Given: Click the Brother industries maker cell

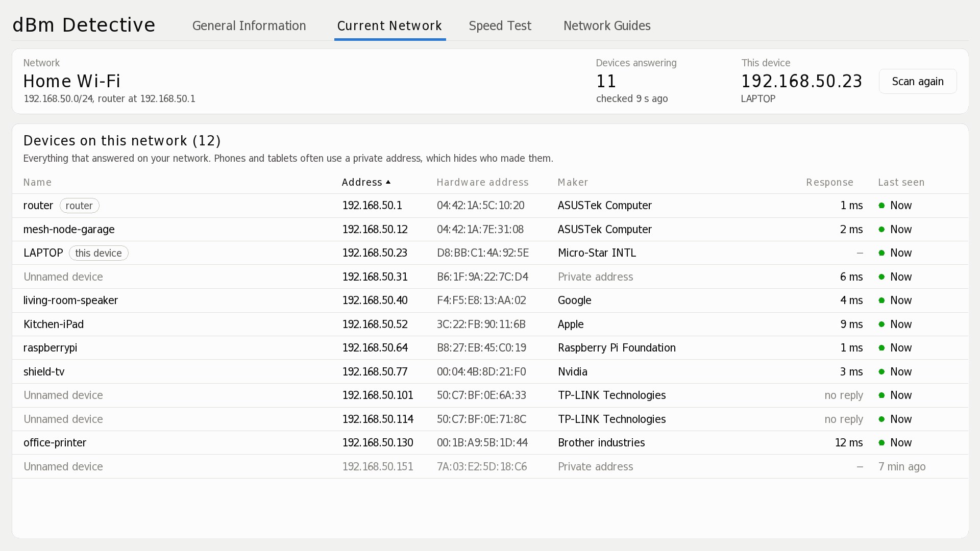Looking at the screenshot, I should pyautogui.click(x=601, y=443).
